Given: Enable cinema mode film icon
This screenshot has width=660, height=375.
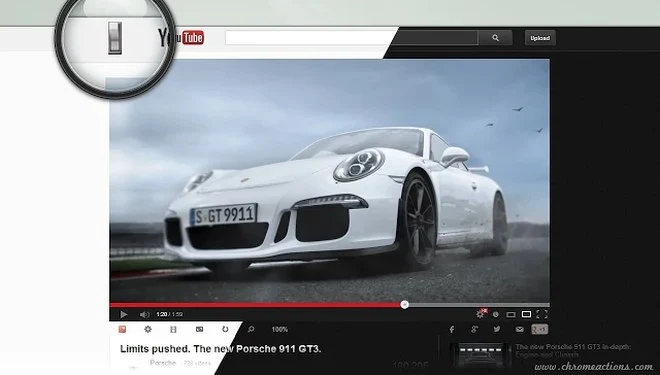Looking at the screenshot, I should (x=173, y=329).
